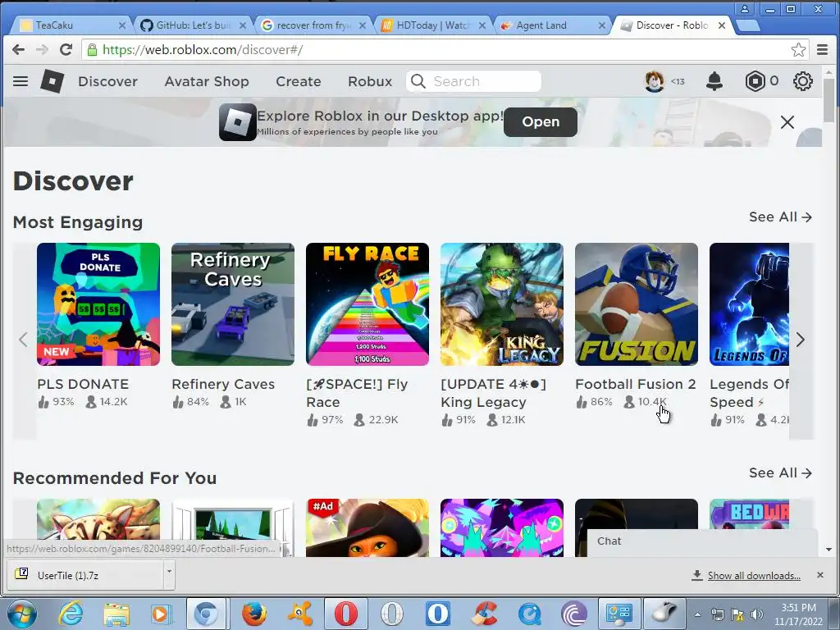Click the Legends Of Speed title
This screenshot has height=630, width=840.
coord(750,393)
